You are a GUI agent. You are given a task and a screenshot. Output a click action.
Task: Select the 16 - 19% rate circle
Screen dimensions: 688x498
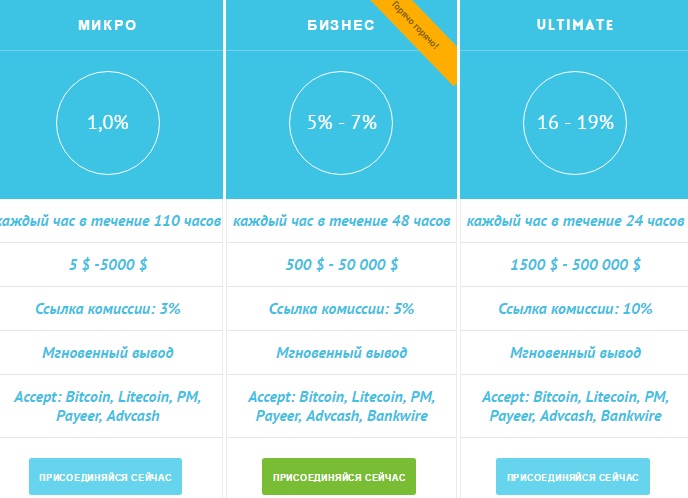[x=575, y=123]
